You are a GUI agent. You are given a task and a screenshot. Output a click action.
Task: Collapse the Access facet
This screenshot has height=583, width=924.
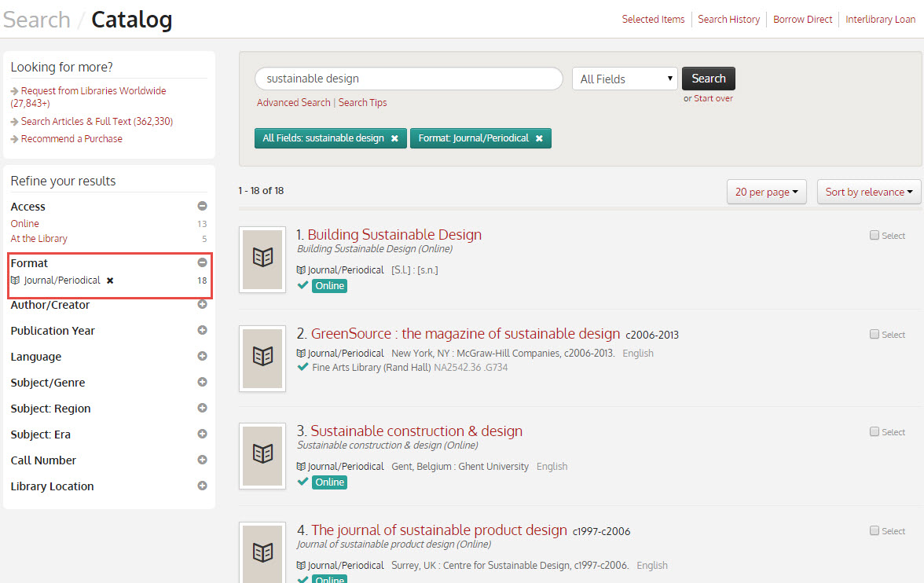point(202,207)
